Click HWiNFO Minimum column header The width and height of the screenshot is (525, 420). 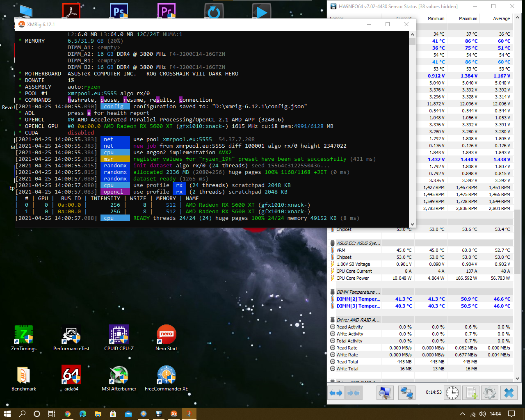(x=431, y=18)
